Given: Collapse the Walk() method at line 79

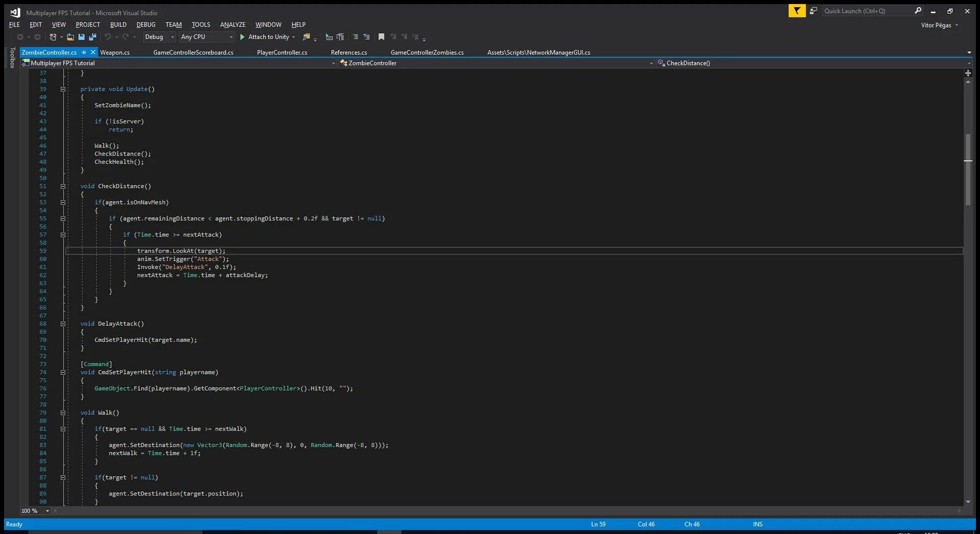Looking at the screenshot, I should point(63,413).
